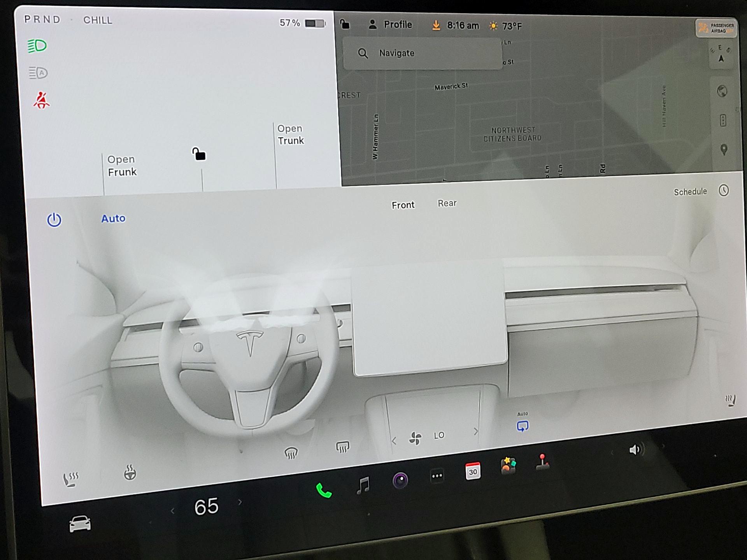Viewport: 747px width, 560px height.
Task: Tap the 57% battery indicator
Action: 302,23
